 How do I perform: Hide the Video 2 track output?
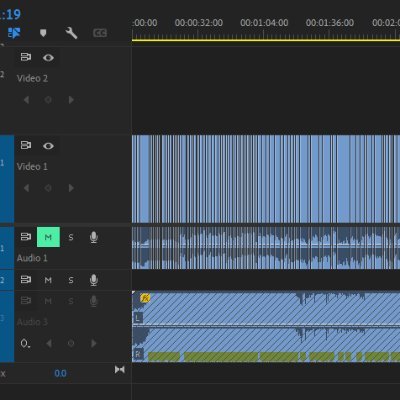coord(48,58)
